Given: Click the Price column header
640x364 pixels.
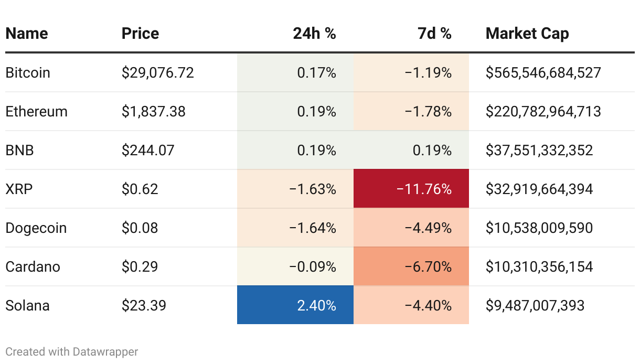Looking at the screenshot, I should [x=140, y=34].
